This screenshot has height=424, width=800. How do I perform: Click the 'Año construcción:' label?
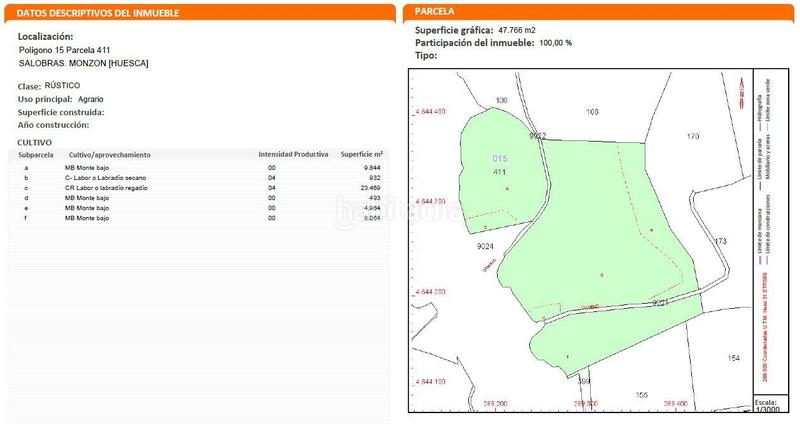pyautogui.click(x=53, y=125)
